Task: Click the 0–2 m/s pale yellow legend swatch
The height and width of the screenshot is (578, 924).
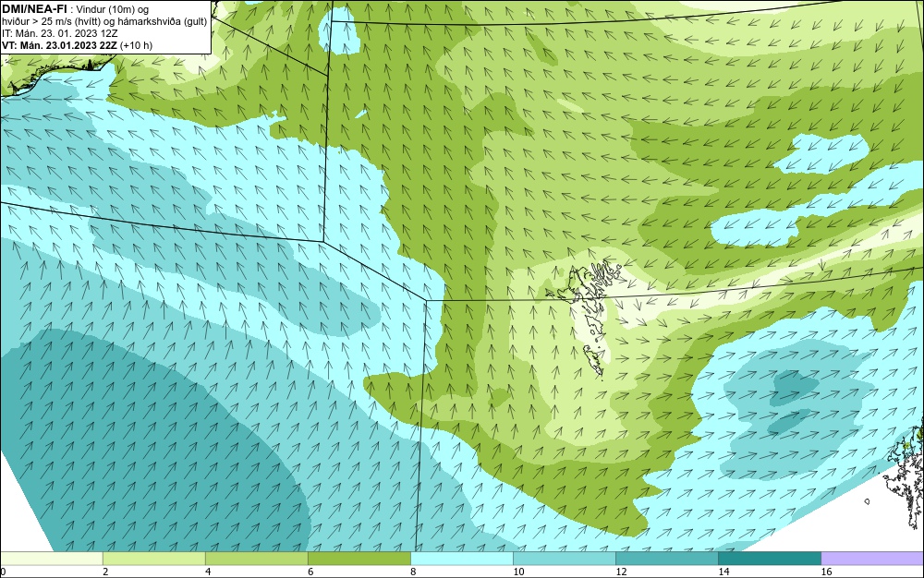Action: pos(51,558)
